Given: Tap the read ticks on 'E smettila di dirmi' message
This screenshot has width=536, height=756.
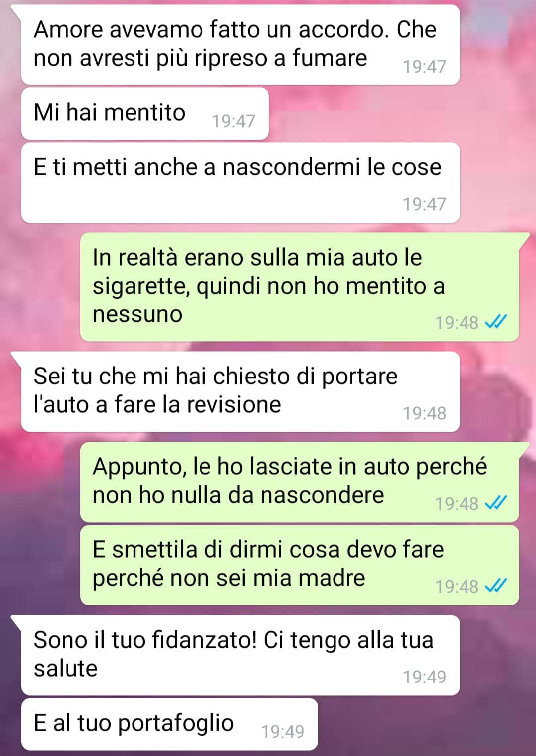Looking at the screenshot, I should click(x=495, y=586).
